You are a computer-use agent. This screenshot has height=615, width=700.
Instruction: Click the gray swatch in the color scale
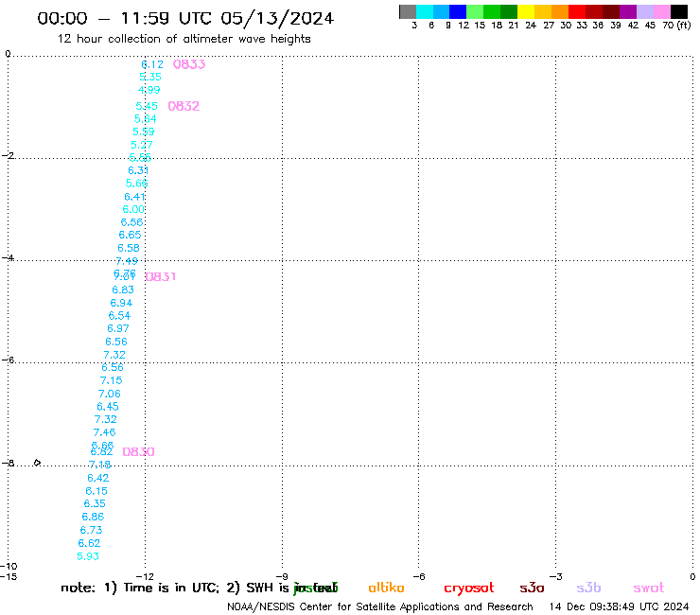[408, 11]
